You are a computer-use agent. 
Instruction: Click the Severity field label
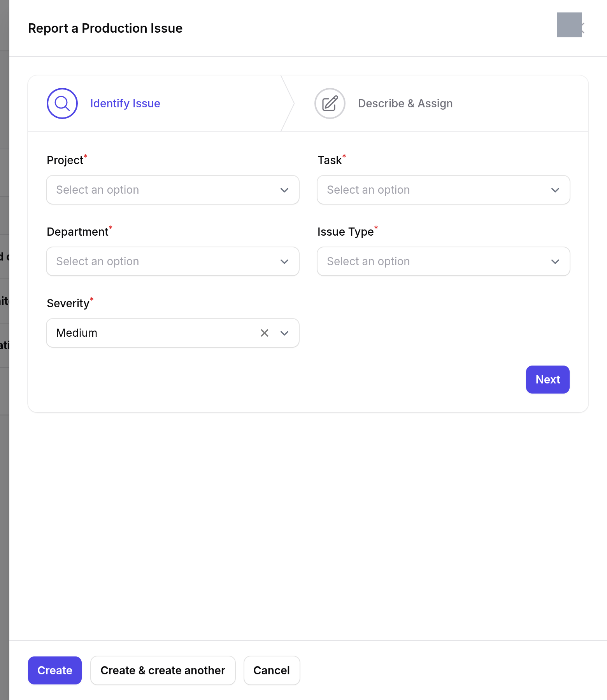coord(68,303)
